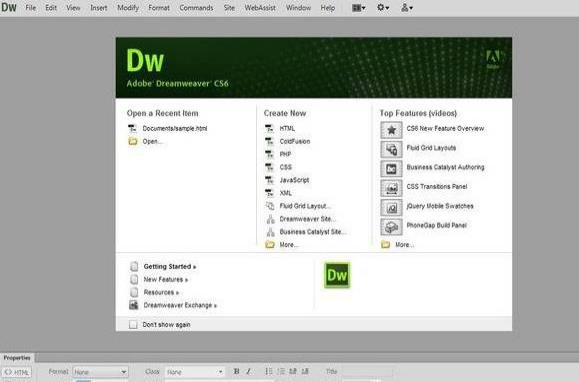Click the Getting Started document icon
This screenshot has width=579, height=382.
(134, 266)
